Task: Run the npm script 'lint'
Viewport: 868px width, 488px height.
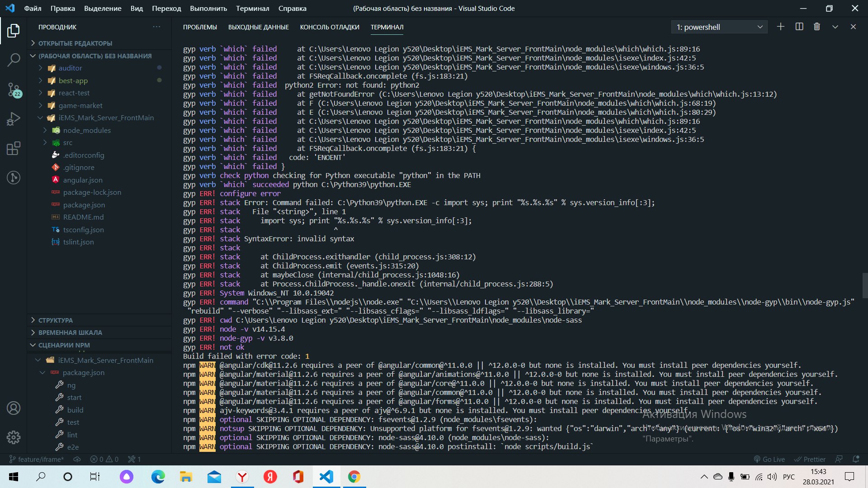Action: pyautogui.click(x=72, y=435)
